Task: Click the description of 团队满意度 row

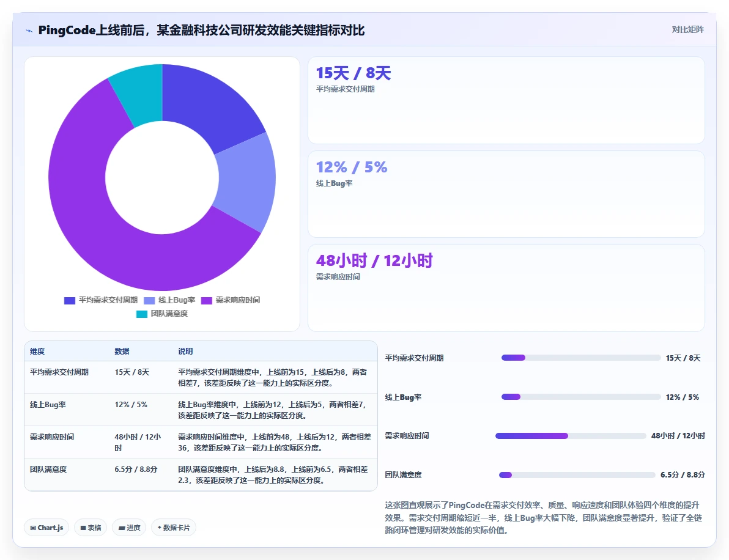Action: coord(273,475)
